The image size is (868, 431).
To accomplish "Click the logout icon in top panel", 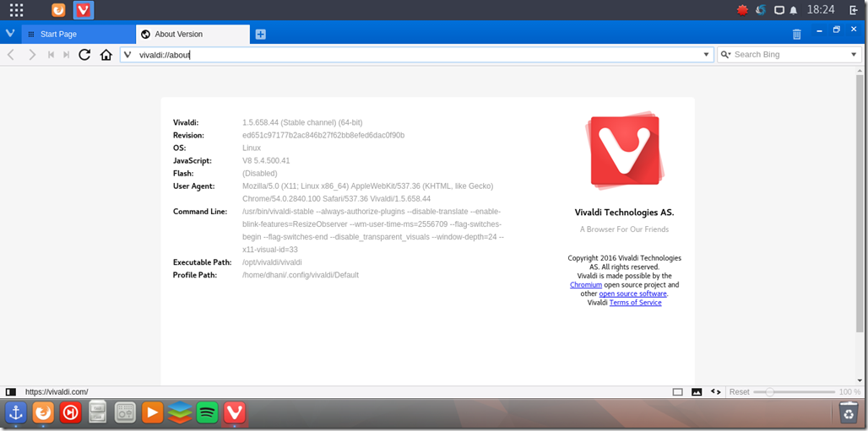I will (853, 10).
